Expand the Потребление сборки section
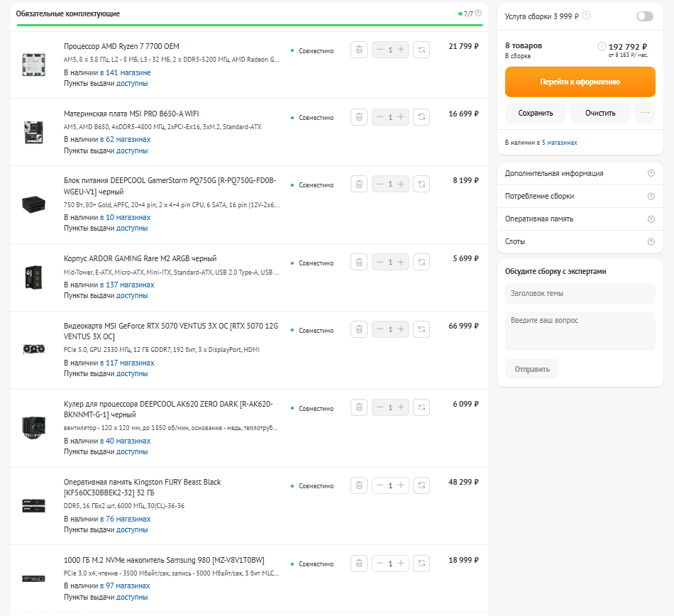 pyautogui.click(x=580, y=197)
